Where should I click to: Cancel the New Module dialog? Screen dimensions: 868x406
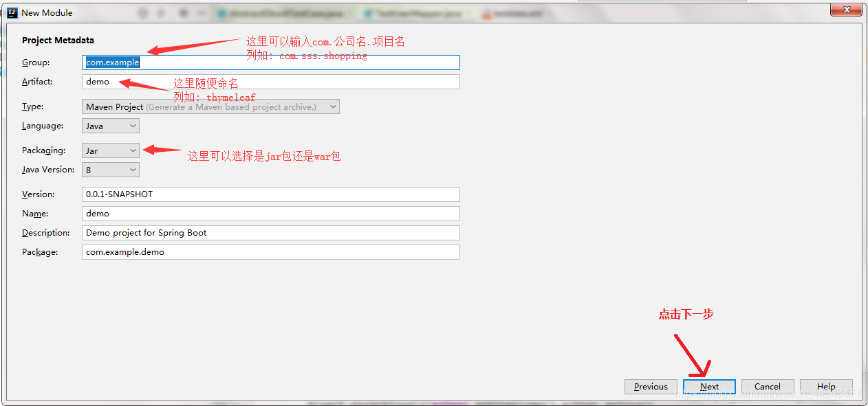pos(768,387)
